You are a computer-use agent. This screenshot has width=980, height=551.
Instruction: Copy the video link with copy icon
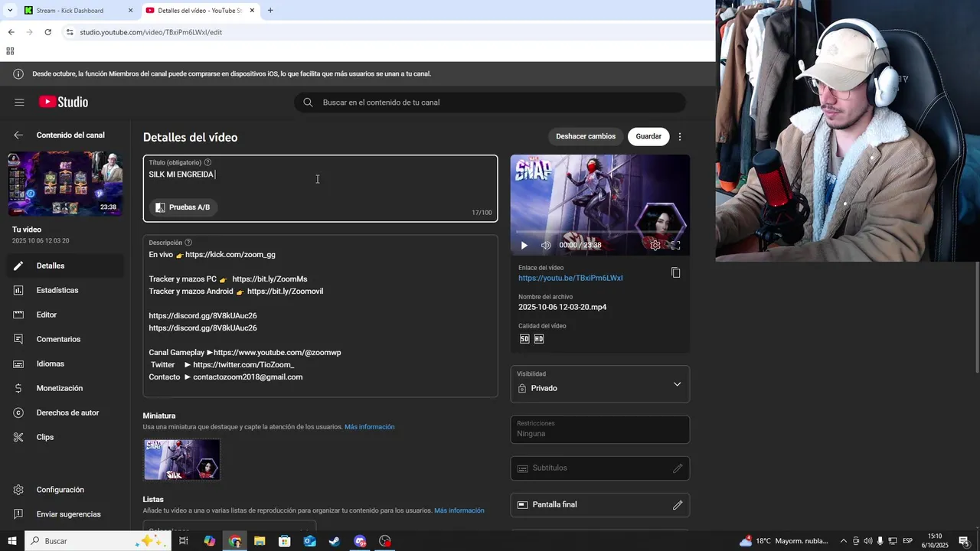tap(675, 272)
